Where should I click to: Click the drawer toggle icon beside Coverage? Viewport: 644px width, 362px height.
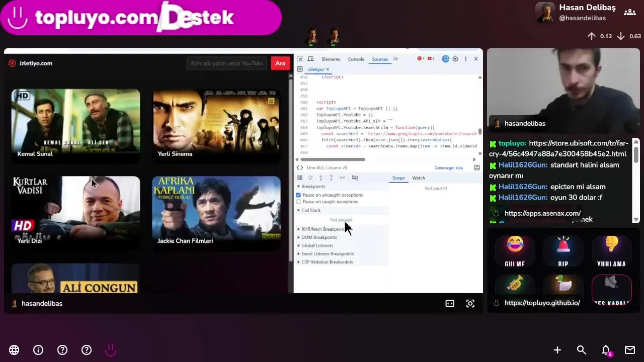click(476, 167)
